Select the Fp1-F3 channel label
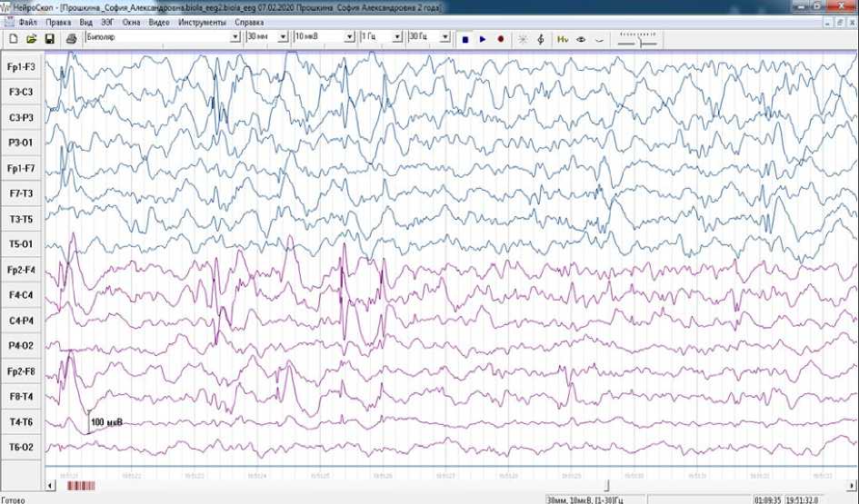This screenshot has height=504, width=859. click(x=22, y=67)
